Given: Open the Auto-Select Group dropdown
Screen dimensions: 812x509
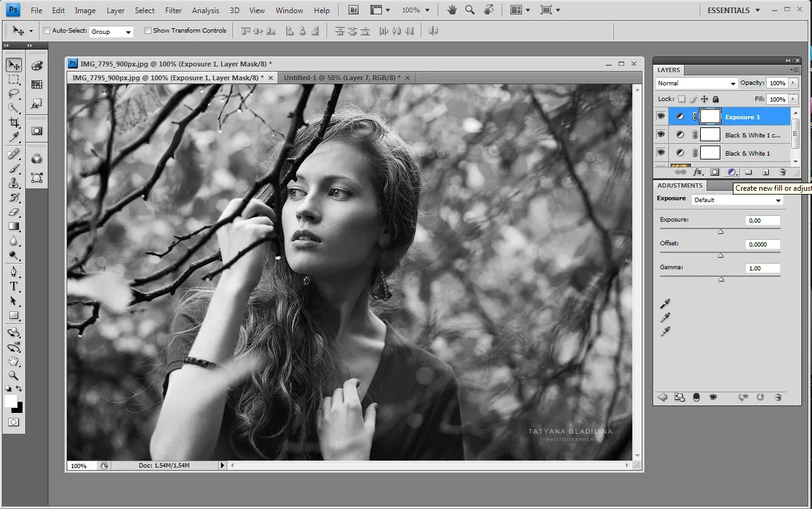Looking at the screenshot, I should pos(111,31).
